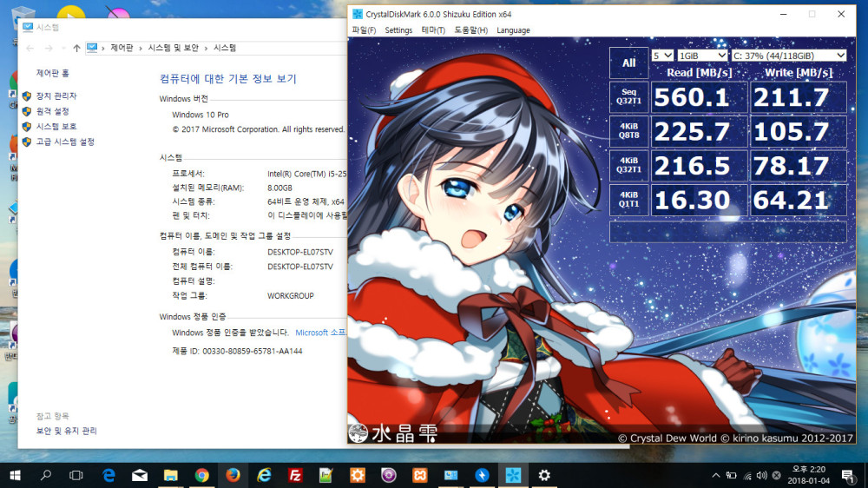Click the All benchmark button
This screenshot has height=488, width=868.
click(628, 63)
